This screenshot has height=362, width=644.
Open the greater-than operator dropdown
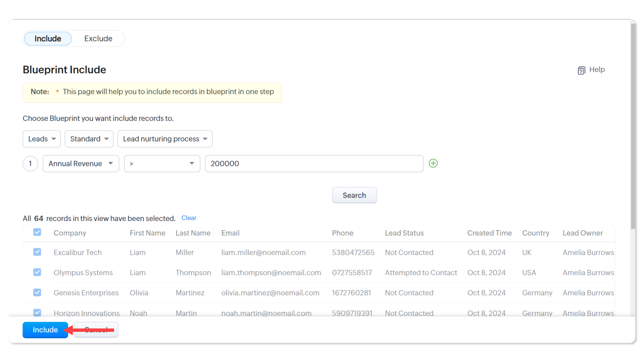tap(162, 164)
